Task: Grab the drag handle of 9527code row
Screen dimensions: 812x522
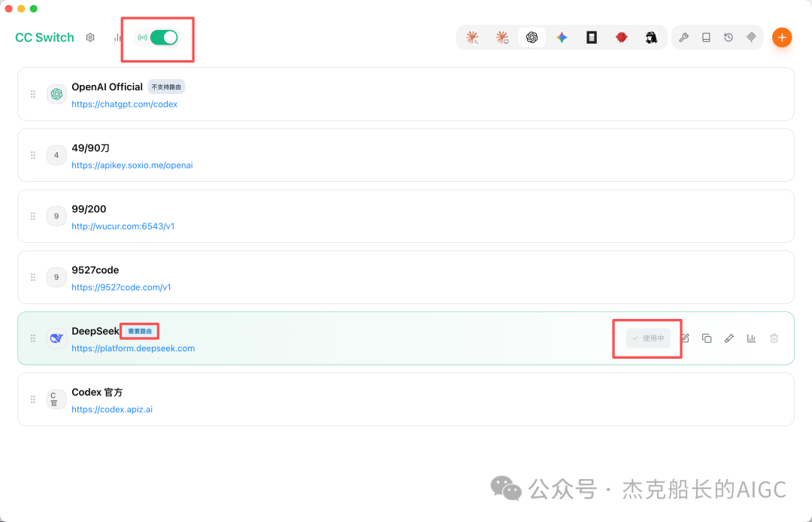Action: click(32, 277)
